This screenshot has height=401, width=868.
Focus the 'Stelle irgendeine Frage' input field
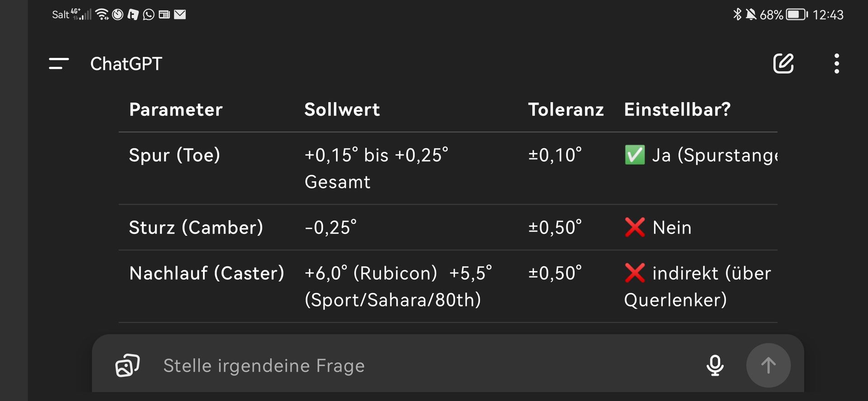tap(407, 365)
